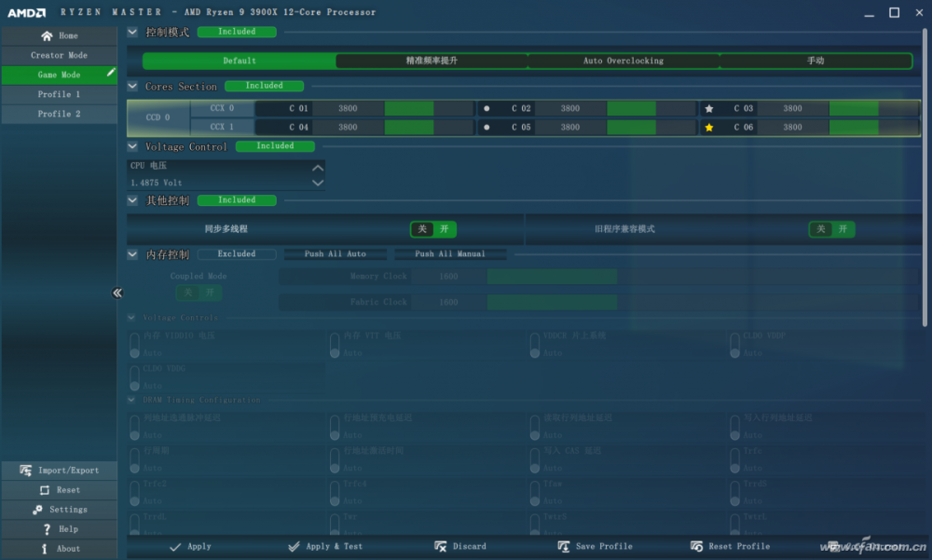This screenshot has width=932, height=560.
Task: Toggle the 同步多线程 switch
Action: pyautogui.click(x=433, y=229)
